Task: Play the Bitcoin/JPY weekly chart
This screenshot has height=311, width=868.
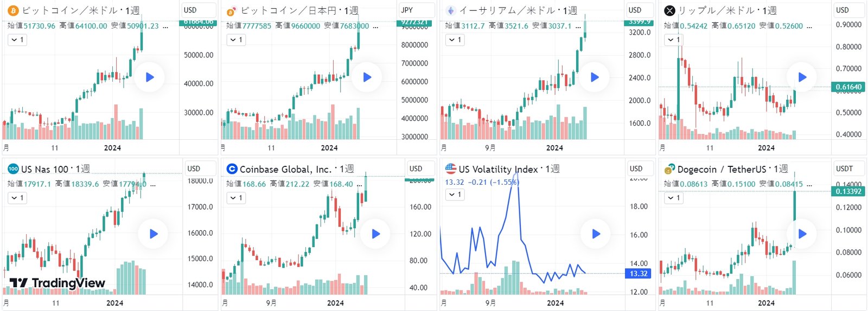Action: (367, 77)
